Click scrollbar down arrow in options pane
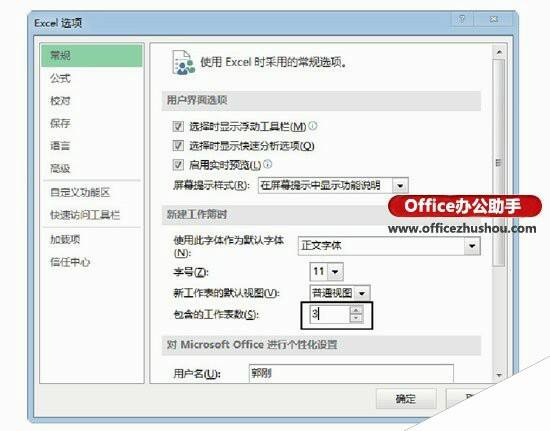The image size is (550, 431). pos(499,376)
